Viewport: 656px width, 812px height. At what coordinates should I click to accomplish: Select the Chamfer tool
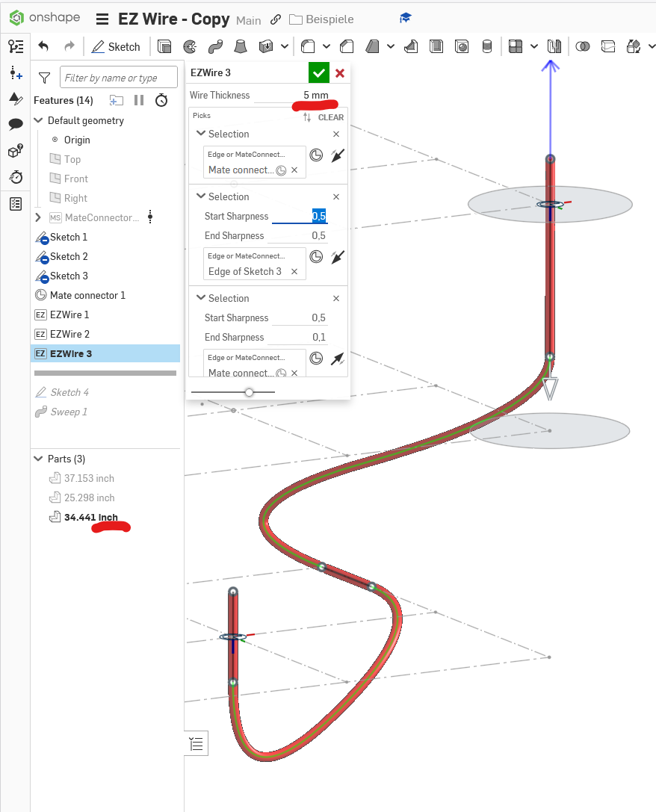click(347, 46)
